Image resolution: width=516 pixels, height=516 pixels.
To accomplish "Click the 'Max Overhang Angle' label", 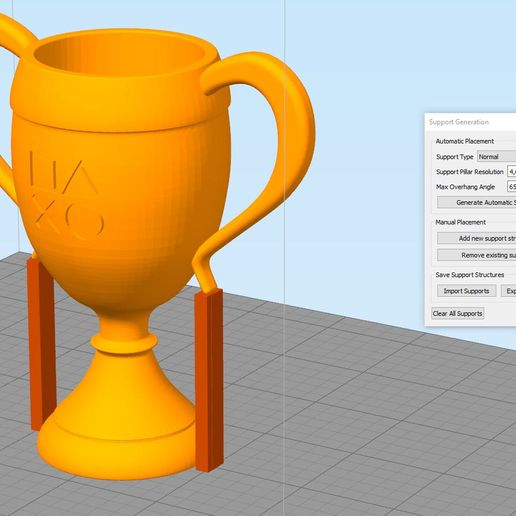I will pyautogui.click(x=465, y=187).
